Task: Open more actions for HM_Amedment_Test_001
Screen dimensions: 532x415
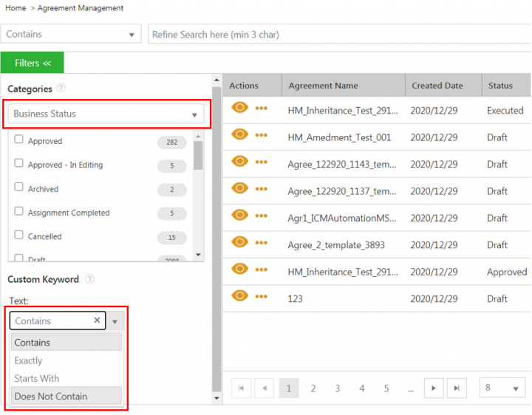Action: (x=262, y=135)
